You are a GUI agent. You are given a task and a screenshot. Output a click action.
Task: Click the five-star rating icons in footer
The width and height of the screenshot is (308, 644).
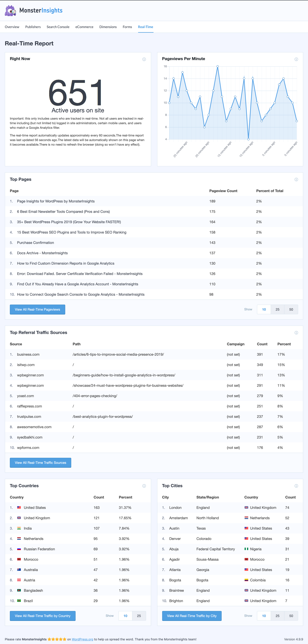coord(57,639)
